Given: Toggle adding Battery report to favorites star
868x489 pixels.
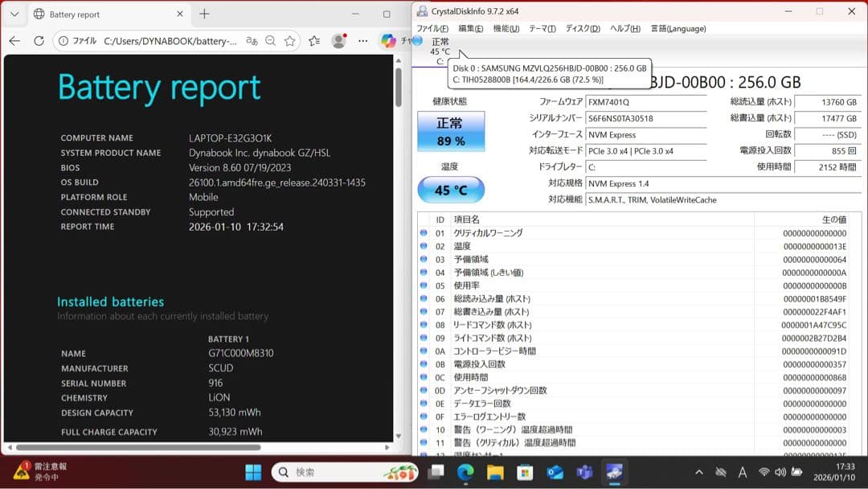Looking at the screenshot, I should click(288, 41).
